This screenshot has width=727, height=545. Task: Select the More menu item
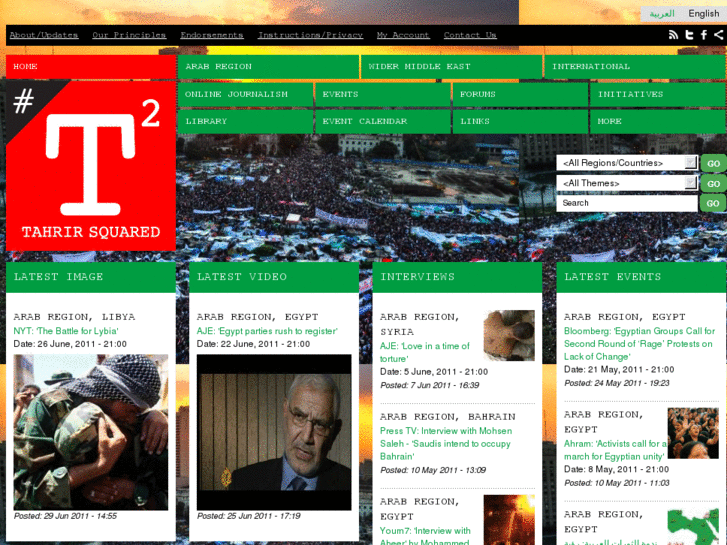coord(658,122)
